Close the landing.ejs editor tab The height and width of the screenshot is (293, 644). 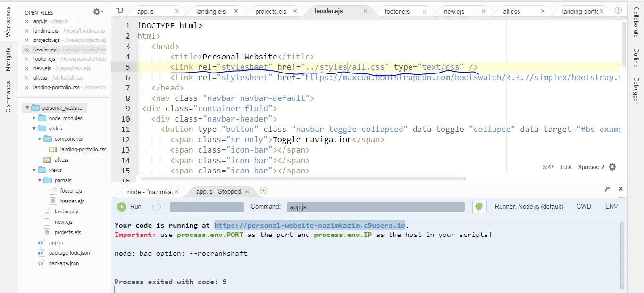pyautogui.click(x=236, y=11)
